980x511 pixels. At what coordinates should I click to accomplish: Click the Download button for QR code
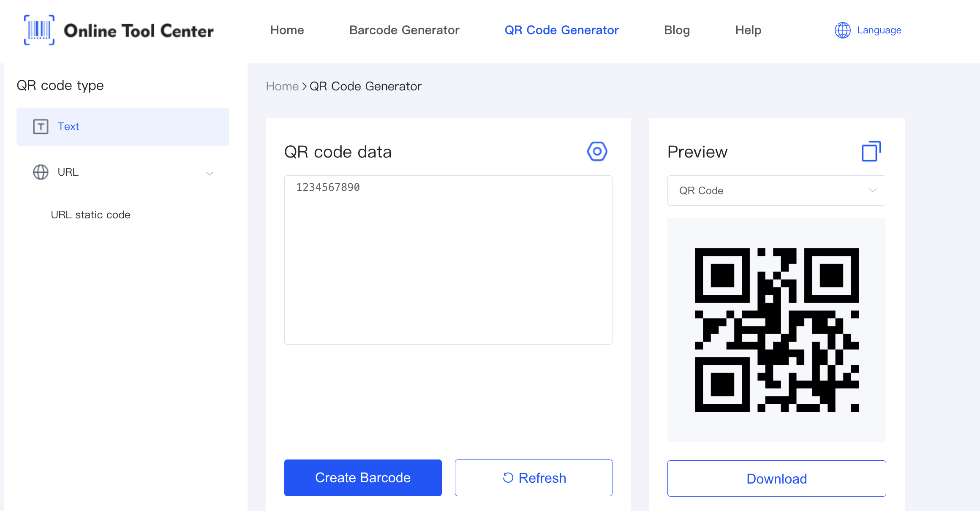point(776,478)
